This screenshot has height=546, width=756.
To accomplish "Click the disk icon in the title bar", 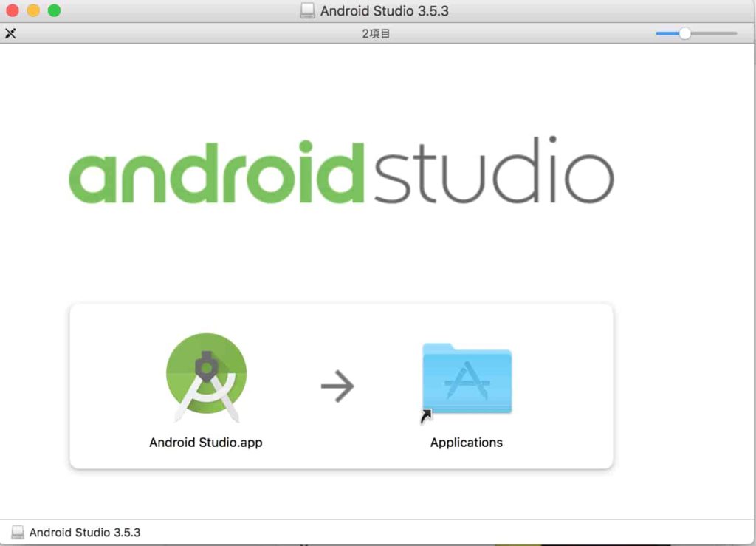I will click(x=307, y=10).
